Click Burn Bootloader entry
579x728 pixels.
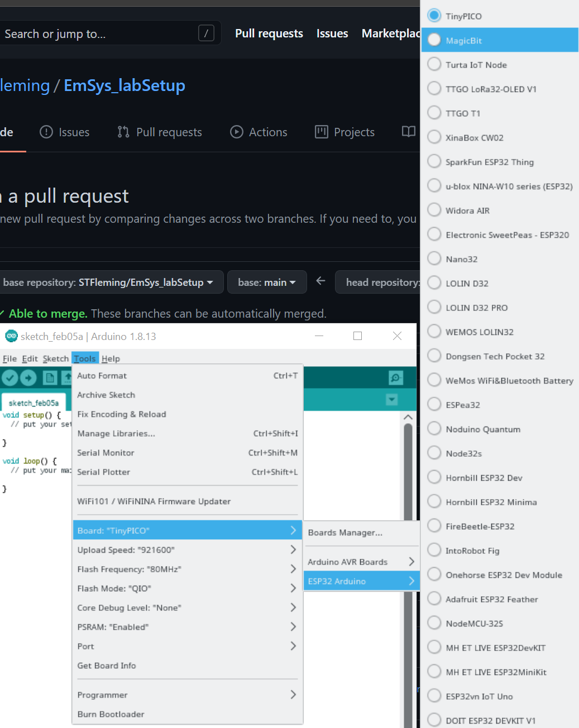pyautogui.click(x=188, y=714)
